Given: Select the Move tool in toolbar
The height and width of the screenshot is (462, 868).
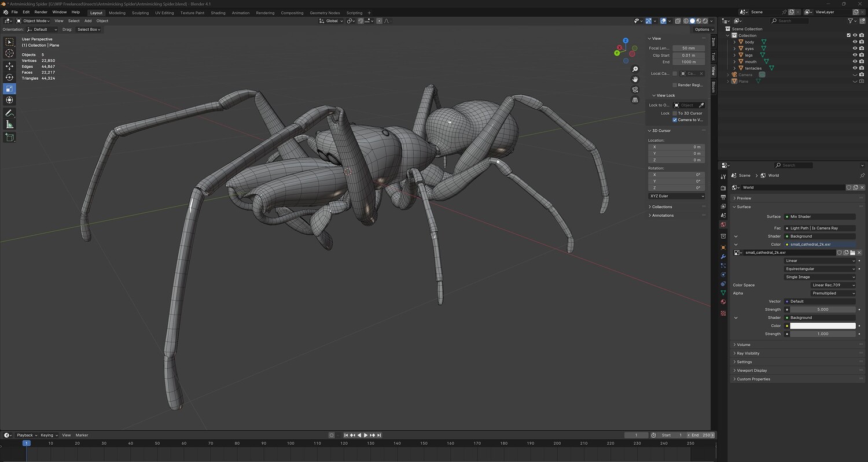Looking at the screenshot, I should coord(9,66).
